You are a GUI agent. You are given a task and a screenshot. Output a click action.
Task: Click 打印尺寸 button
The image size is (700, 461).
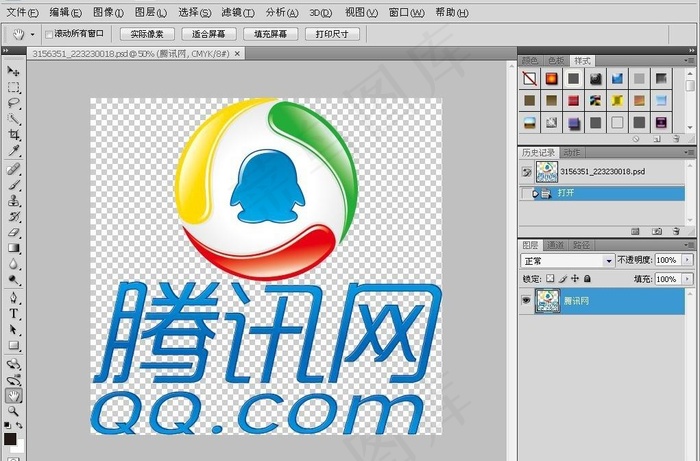click(332, 34)
